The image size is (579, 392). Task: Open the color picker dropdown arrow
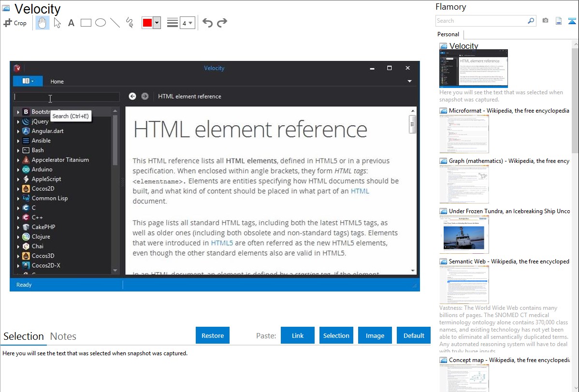tap(157, 23)
